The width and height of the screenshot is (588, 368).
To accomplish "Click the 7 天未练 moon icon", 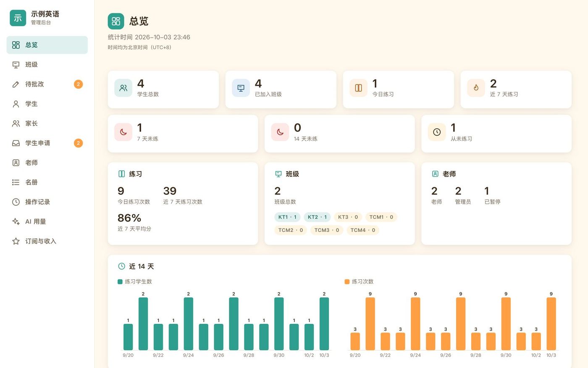I will coord(123,132).
